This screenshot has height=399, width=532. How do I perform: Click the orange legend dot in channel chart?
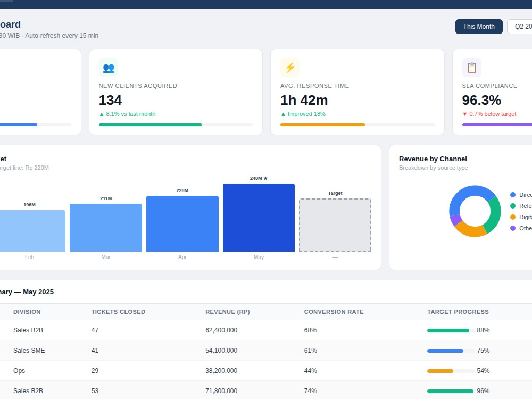click(x=513, y=217)
